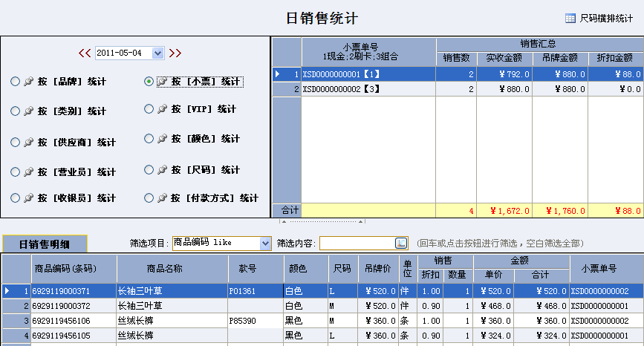644x346 pixels.
Task: Select 按[营业员]统计 radio button
Action: 15,172
